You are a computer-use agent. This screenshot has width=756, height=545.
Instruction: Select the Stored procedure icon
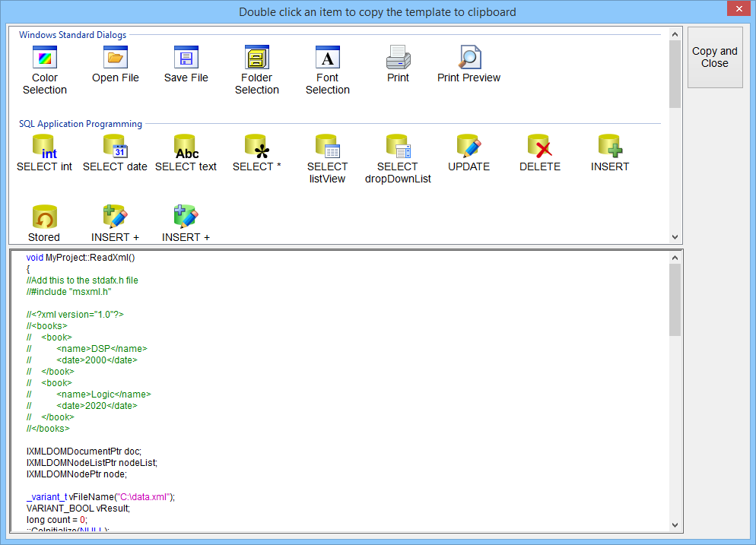pyautogui.click(x=45, y=217)
